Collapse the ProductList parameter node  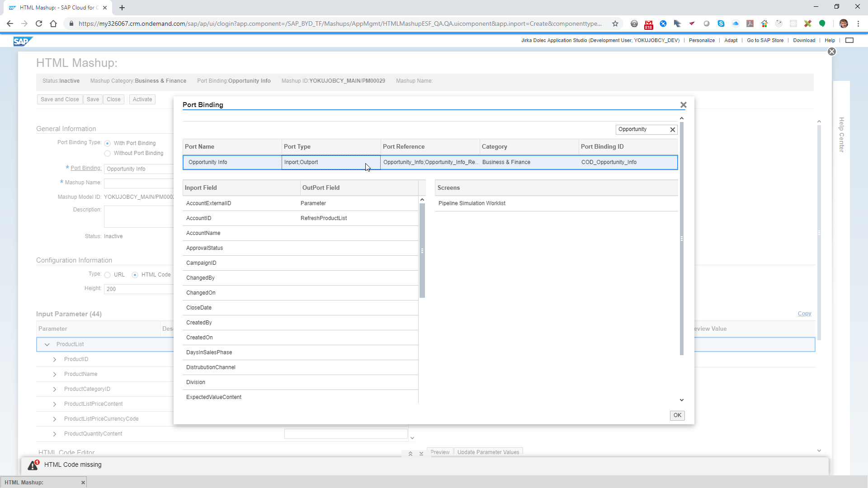pyautogui.click(x=47, y=345)
